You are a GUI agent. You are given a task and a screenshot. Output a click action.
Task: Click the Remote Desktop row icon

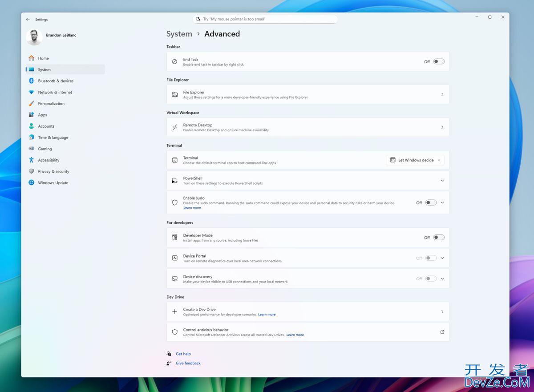click(174, 128)
